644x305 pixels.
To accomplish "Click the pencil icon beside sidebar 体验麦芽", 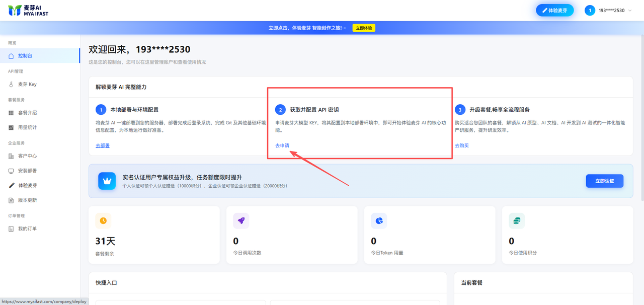I will pos(11,185).
